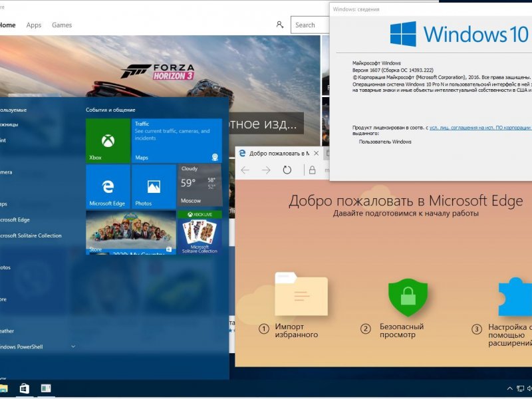Switch to the Apps tab in Store
Viewport: 532px width, 399px height.
tap(34, 25)
